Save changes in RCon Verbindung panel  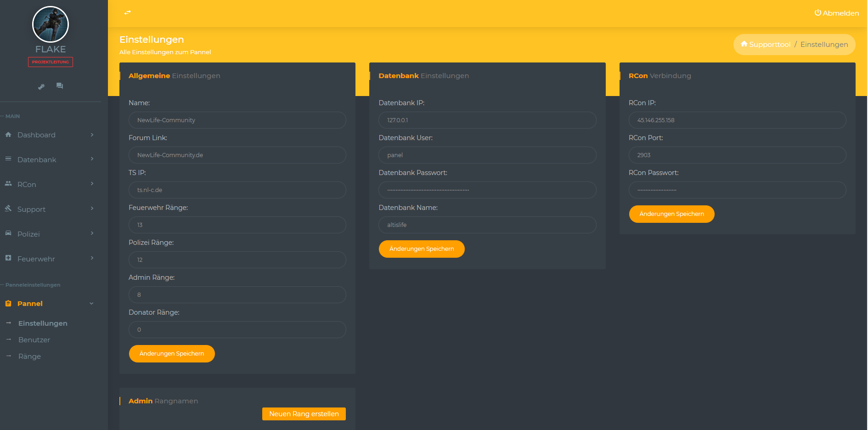coord(671,214)
